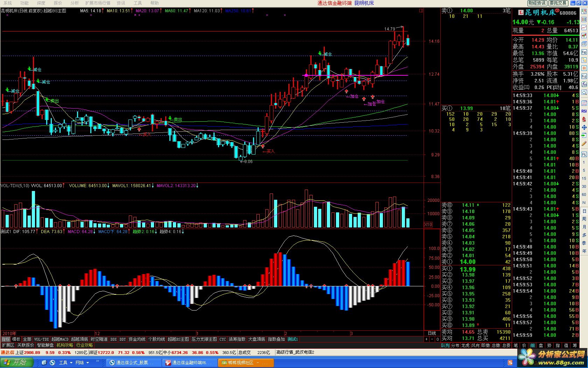588x368 pixels.
Task: Click the 委托交易 button
Action: click(x=558, y=3)
